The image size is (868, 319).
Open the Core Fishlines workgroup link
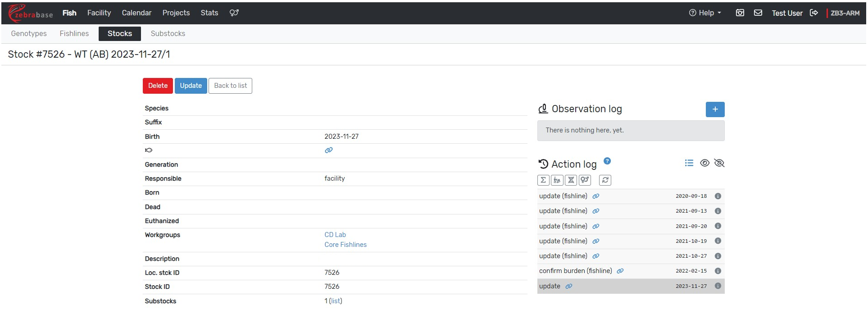tap(345, 245)
